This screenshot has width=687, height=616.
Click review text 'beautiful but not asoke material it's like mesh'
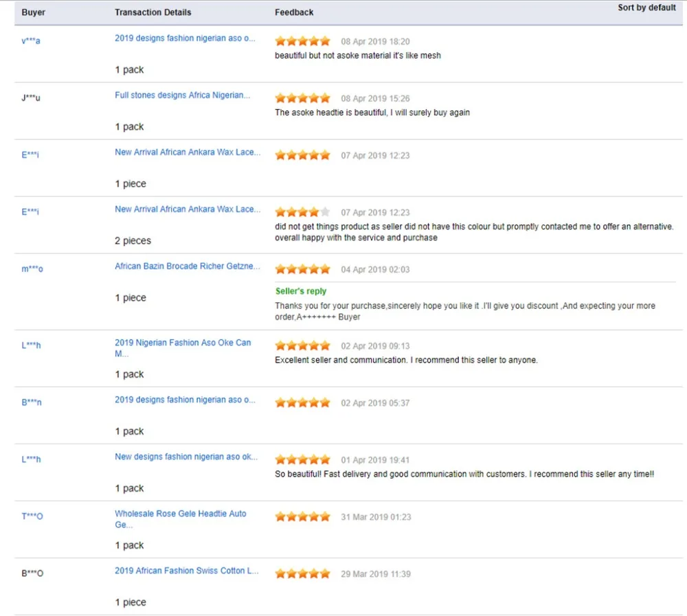click(x=357, y=56)
